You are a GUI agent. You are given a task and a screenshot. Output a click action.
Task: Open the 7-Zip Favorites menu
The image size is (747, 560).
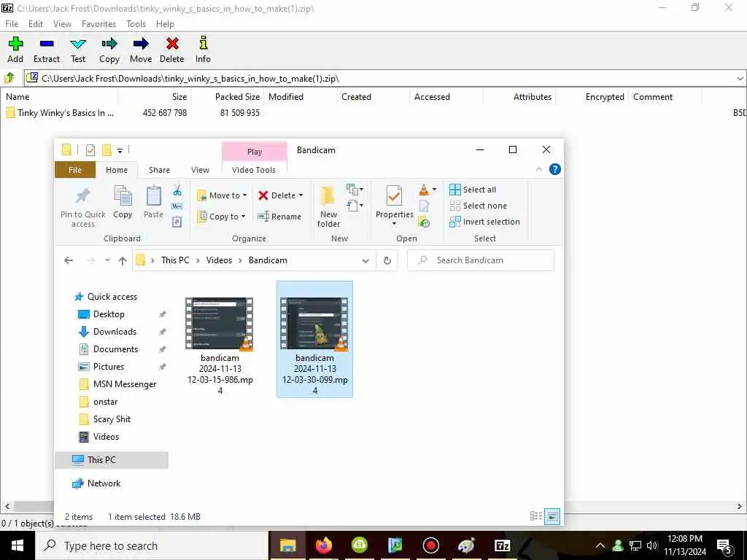98,24
